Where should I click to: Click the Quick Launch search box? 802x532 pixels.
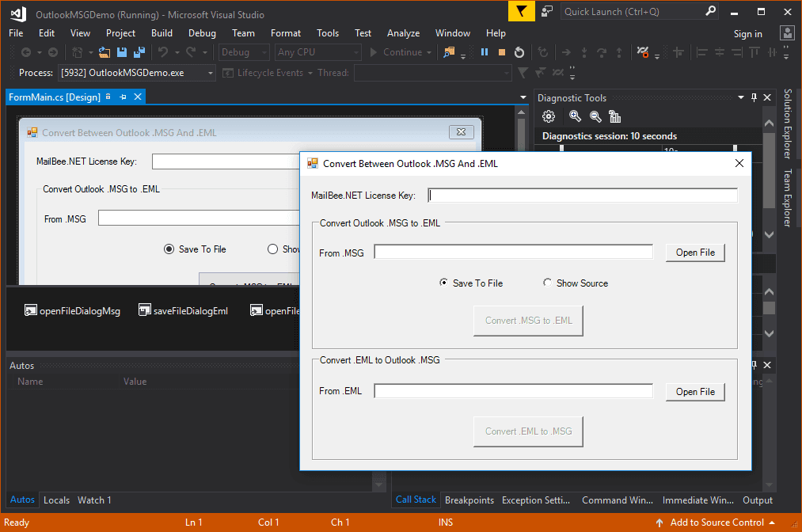[x=633, y=11]
